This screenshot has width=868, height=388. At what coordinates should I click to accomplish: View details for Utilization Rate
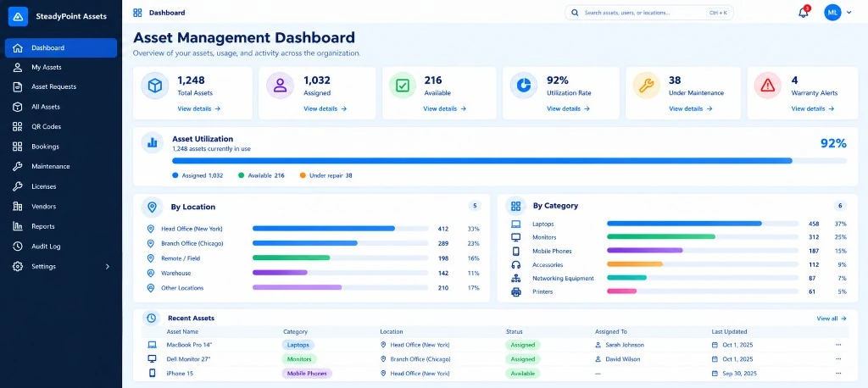[x=568, y=109]
